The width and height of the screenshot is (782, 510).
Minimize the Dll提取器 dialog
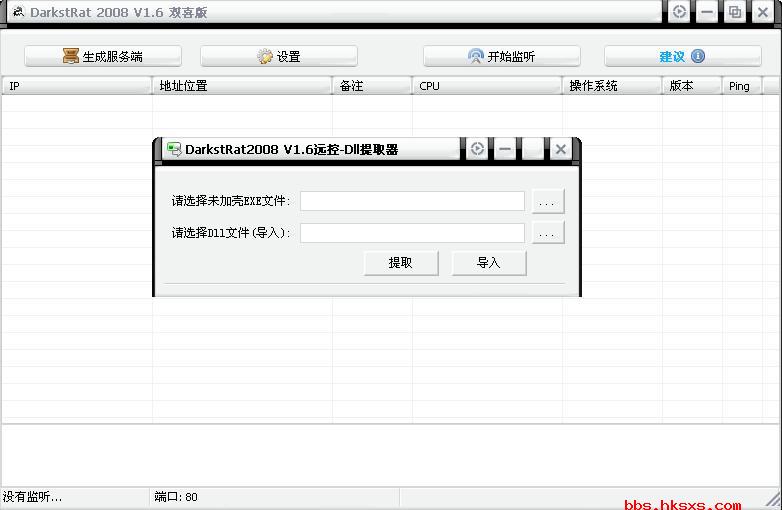click(505, 149)
